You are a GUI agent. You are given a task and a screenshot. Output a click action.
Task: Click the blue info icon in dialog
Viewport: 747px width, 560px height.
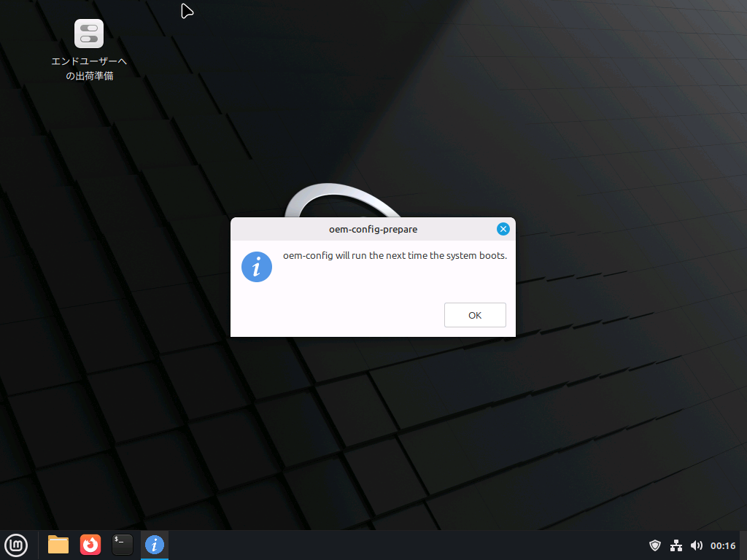[257, 268]
